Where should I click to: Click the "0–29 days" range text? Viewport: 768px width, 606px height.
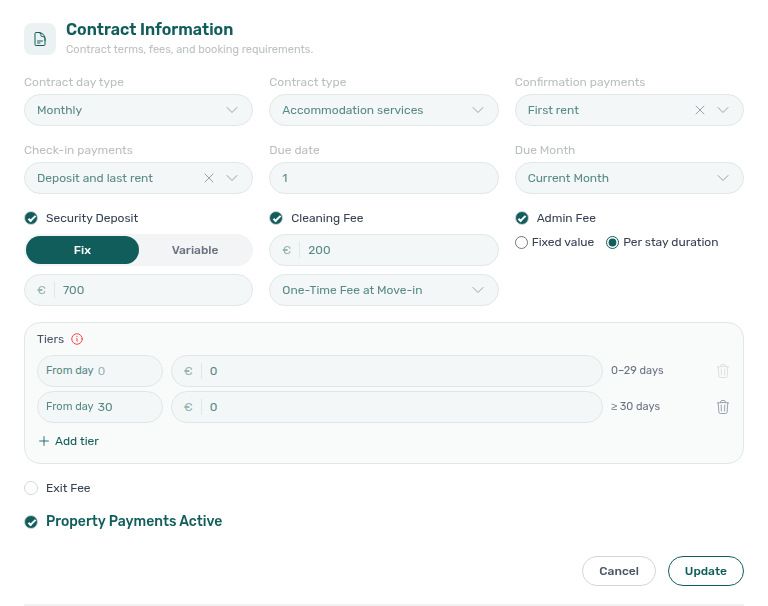coord(637,370)
